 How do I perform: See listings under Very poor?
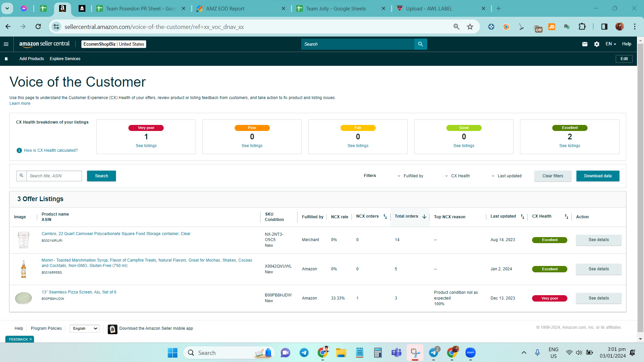pos(146,146)
